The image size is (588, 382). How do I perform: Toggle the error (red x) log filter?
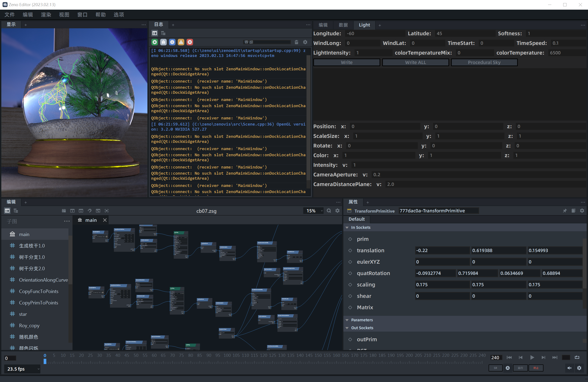190,42
